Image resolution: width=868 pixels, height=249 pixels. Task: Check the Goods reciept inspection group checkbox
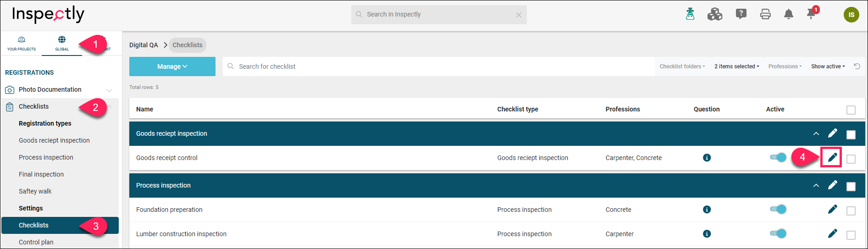(x=851, y=135)
